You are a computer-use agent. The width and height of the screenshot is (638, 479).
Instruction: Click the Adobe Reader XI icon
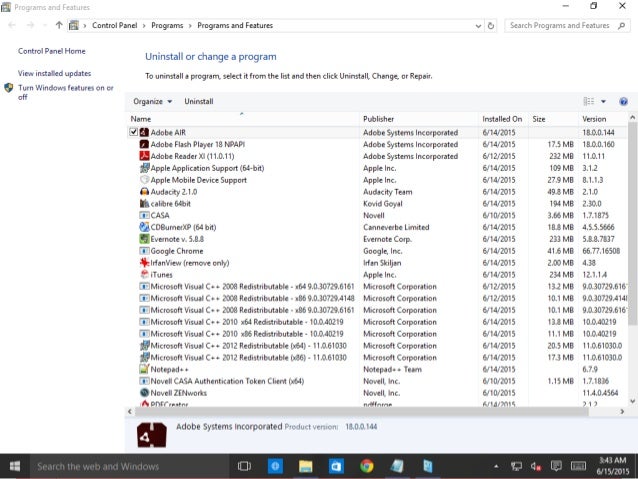point(144,156)
